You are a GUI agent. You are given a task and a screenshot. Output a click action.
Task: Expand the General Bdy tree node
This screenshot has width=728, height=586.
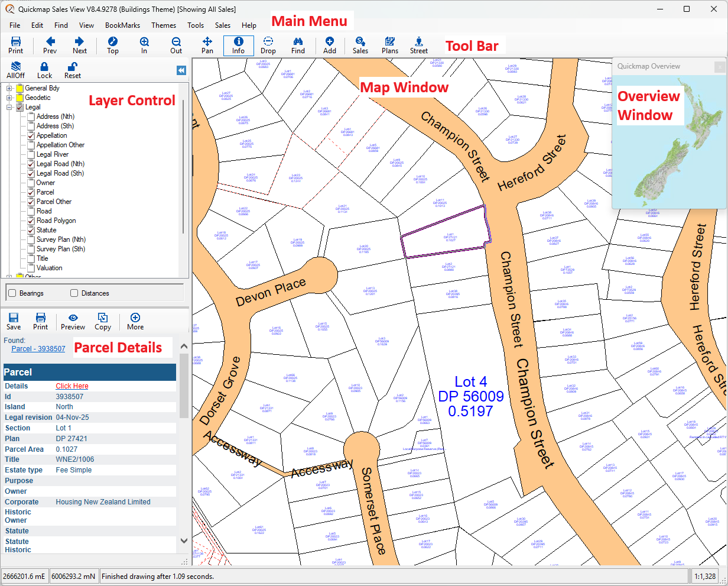point(9,88)
